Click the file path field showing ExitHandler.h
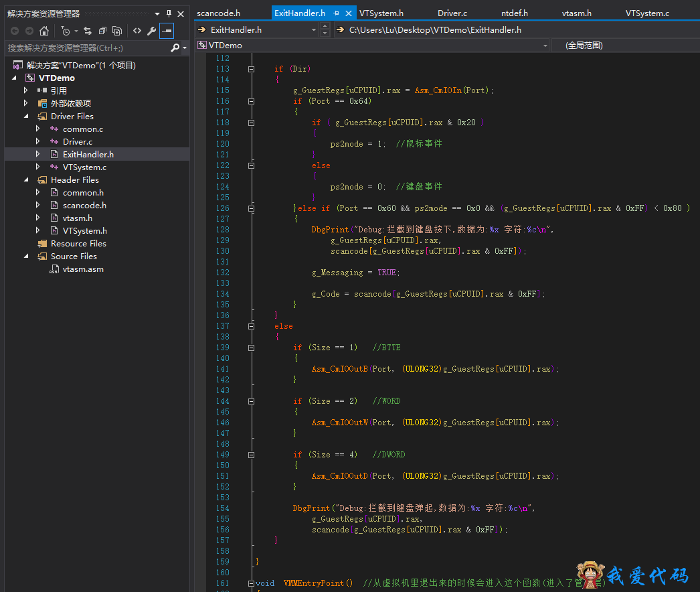 tap(517, 30)
